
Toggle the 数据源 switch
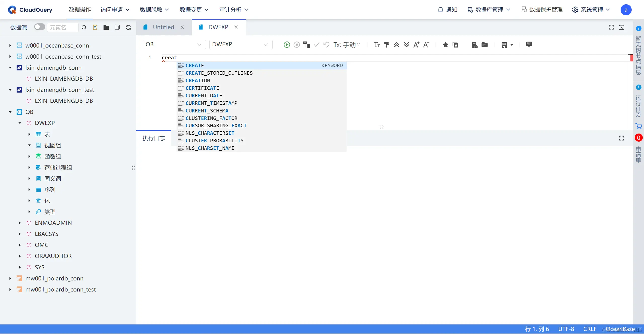(39, 27)
